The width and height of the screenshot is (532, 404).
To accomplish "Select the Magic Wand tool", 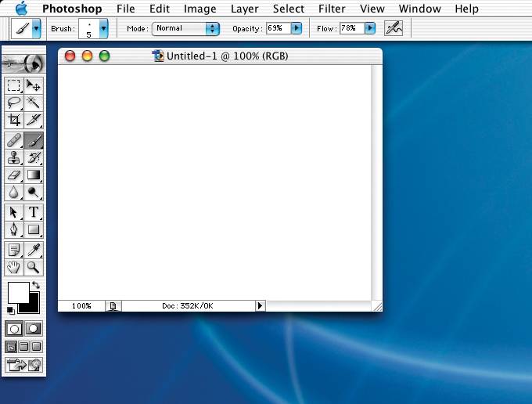I will (34, 103).
